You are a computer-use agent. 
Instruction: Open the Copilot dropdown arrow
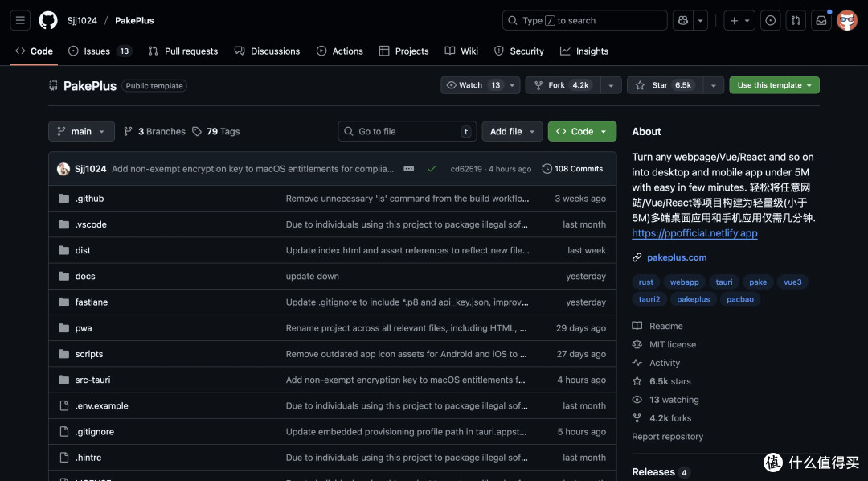tap(700, 20)
